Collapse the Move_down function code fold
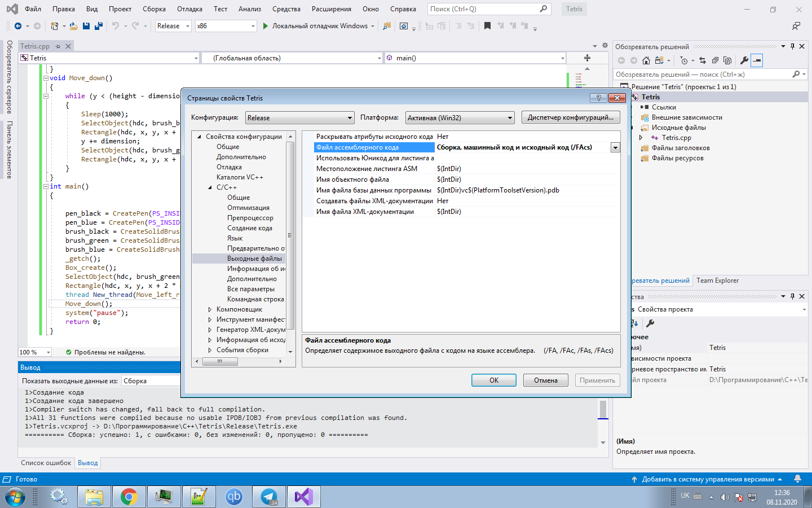The height and width of the screenshot is (508, 812). click(46, 78)
